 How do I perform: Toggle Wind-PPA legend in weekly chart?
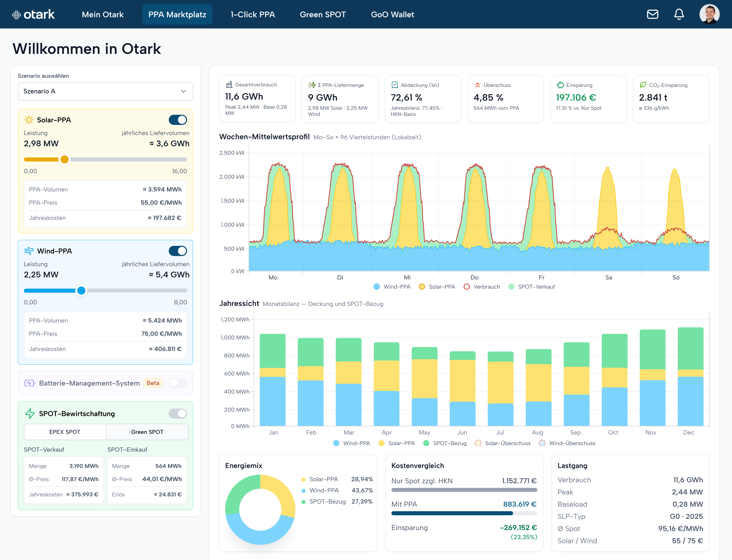392,287
